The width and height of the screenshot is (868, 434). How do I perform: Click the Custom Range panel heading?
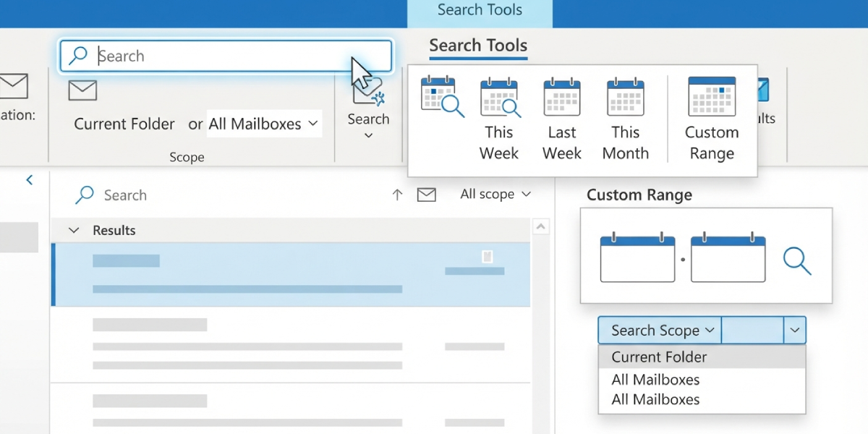(639, 195)
